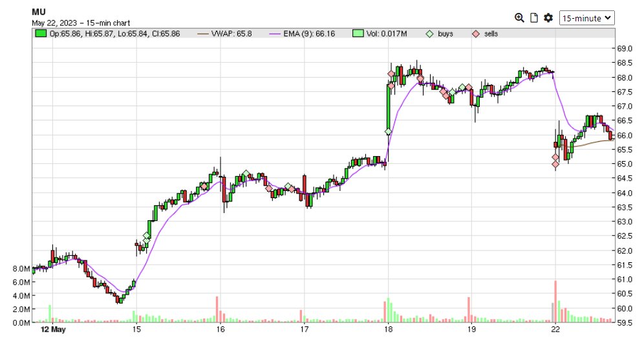Click the buy marker near 66.0 on May 18
The image size is (644, 349).
(388, 131)
